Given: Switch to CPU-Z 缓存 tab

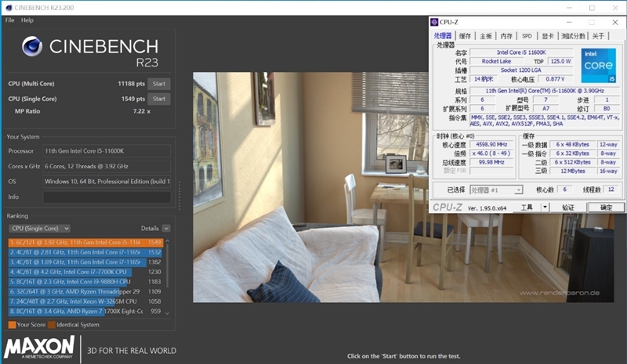Looking at the screenshot, I should (x=465, y=36).
